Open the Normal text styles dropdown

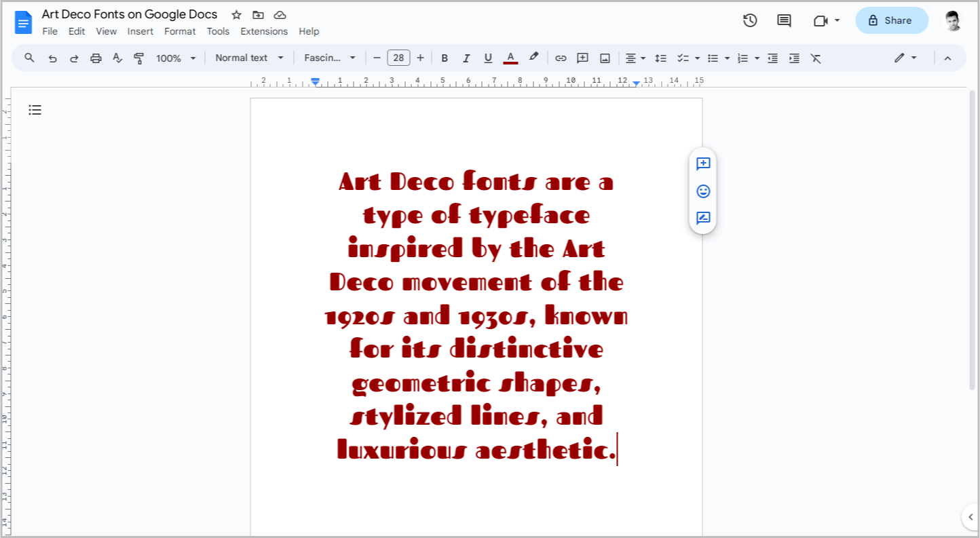(248, 58)
